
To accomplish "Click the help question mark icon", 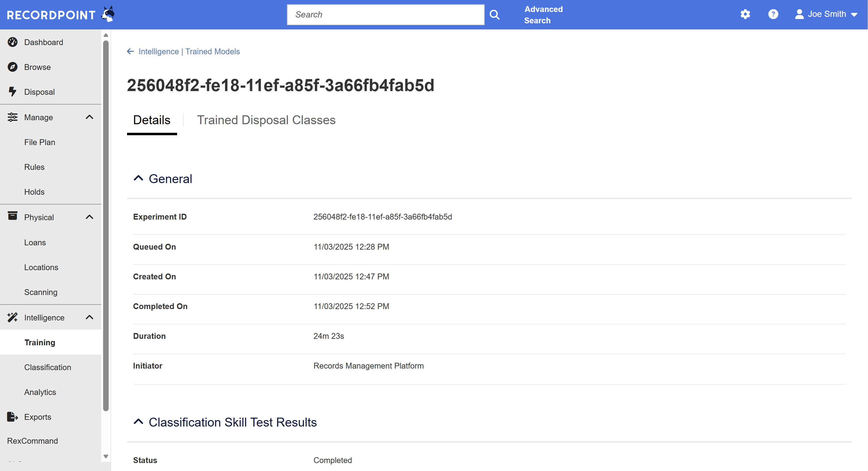I will [773, 14].
